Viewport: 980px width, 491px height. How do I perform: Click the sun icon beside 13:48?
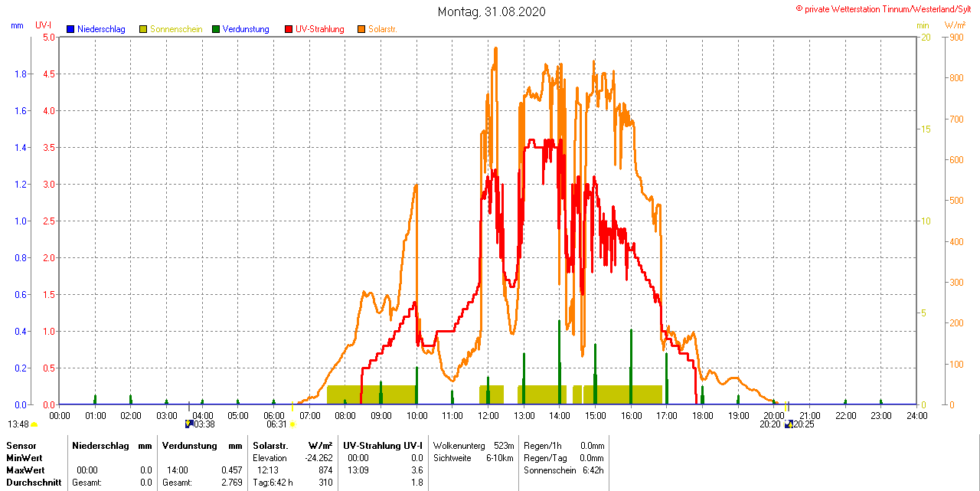(x=34, y=424)
